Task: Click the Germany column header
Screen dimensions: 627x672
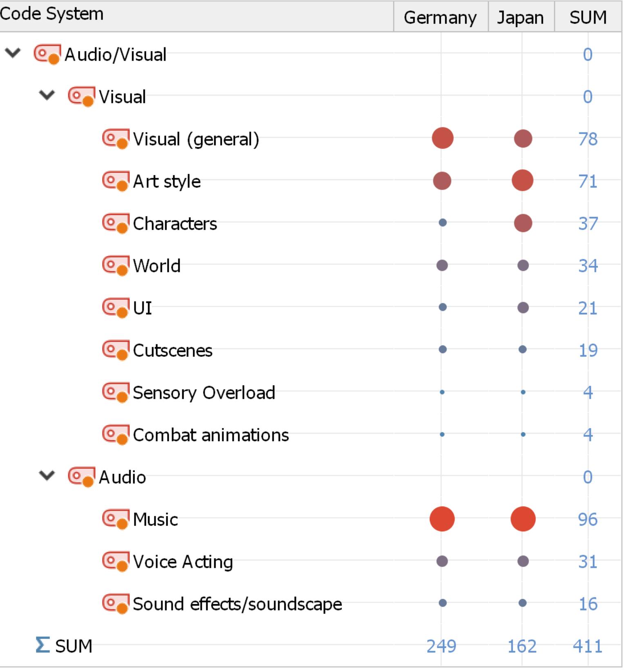Action: 440,18
